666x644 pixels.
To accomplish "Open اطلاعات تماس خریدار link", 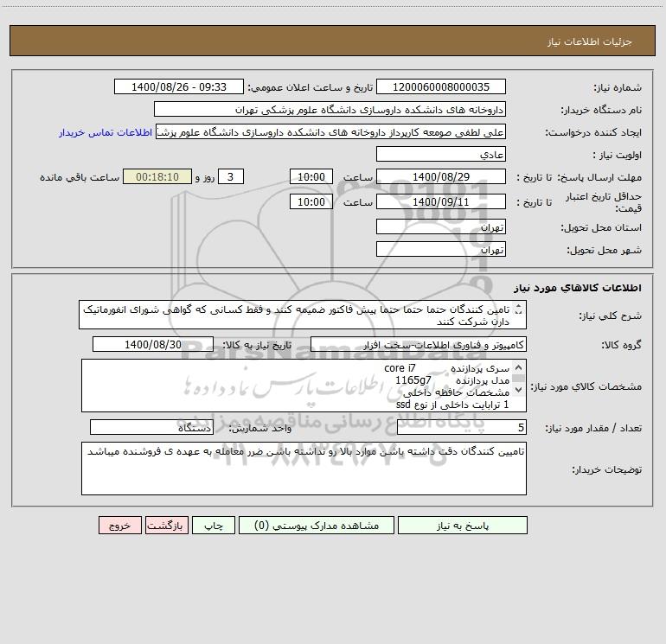I will [x=106, y=132].
